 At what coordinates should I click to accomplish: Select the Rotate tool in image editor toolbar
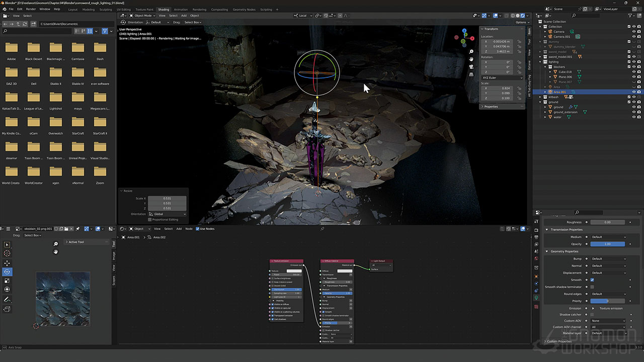pyautogui.click(x=7, y=271)
